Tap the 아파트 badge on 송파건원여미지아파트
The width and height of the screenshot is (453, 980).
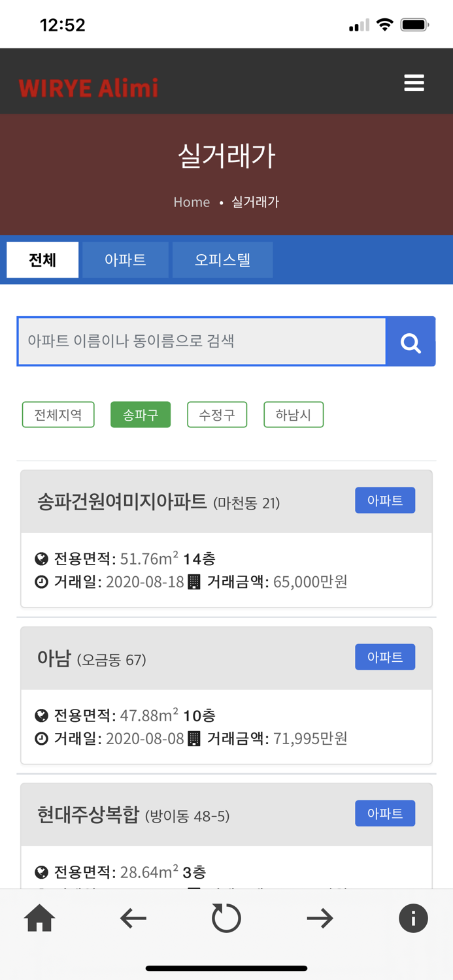(x=385, y=500)
